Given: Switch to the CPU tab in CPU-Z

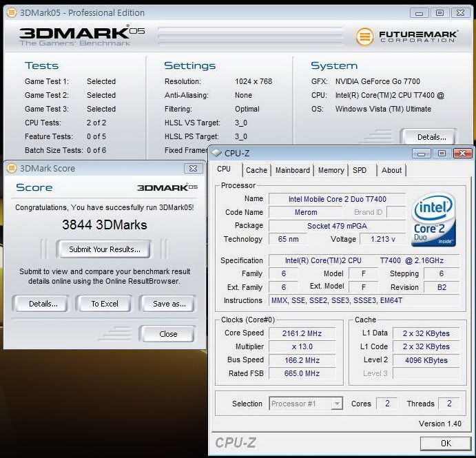Looking at the screenshot, I should pyautogui.click(x=224, y=169).
